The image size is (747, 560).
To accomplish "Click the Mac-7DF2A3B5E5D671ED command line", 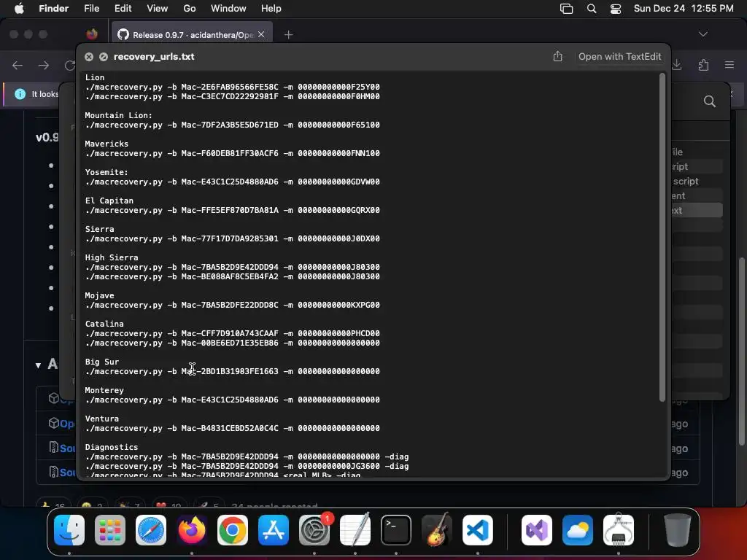I will 233,125.
